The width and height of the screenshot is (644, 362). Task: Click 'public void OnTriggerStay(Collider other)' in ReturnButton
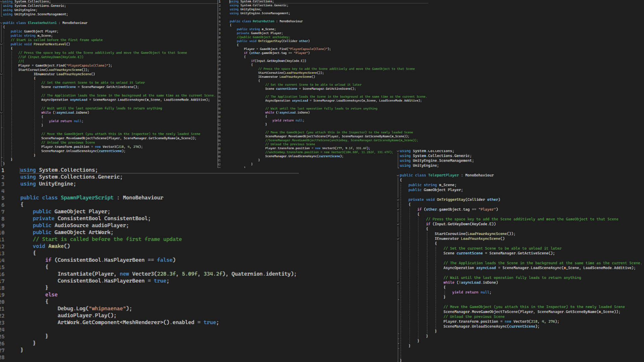click(x=273, y=41)
